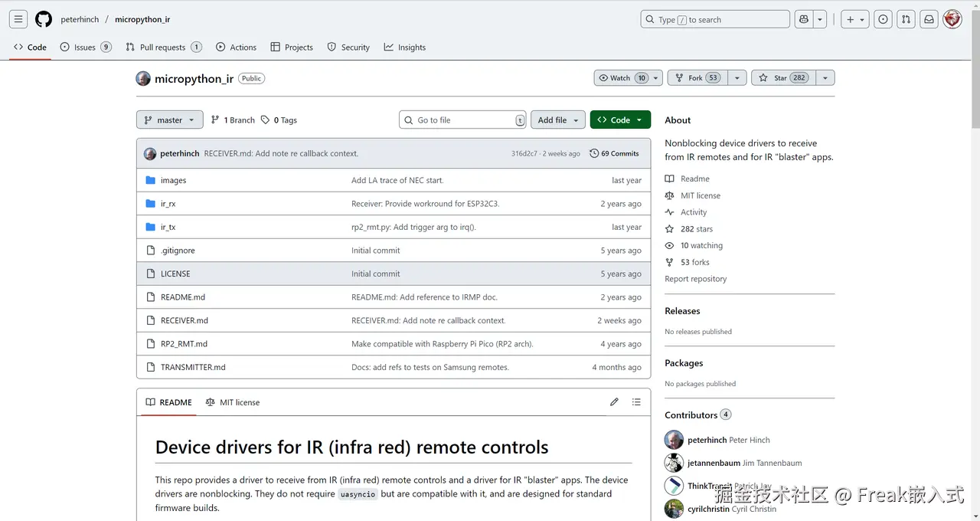Open the 69 Commits history link
The image size is (980, 521).
[x=614, y=153]
